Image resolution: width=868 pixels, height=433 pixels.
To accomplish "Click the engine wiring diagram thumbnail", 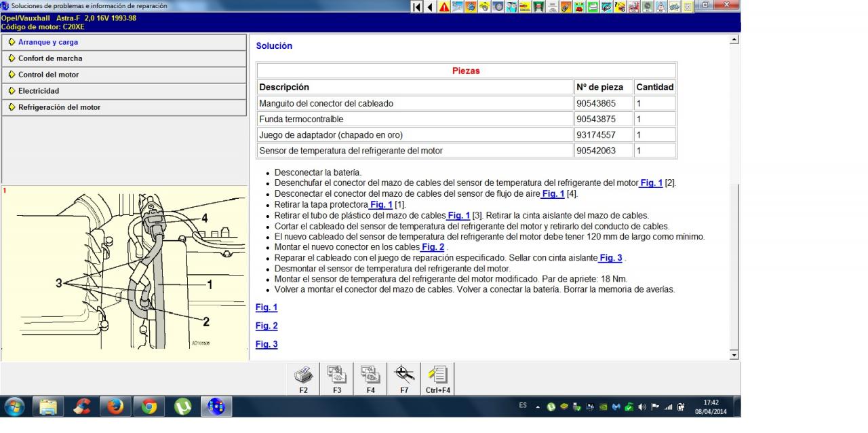I will pos(123,271).
